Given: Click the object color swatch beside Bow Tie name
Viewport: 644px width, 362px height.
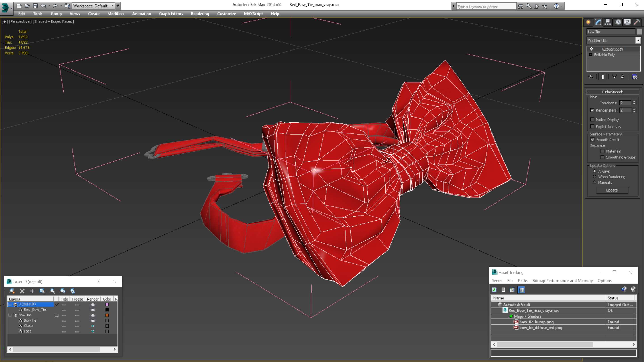Looking at the screenshot, I should [639, 32].
